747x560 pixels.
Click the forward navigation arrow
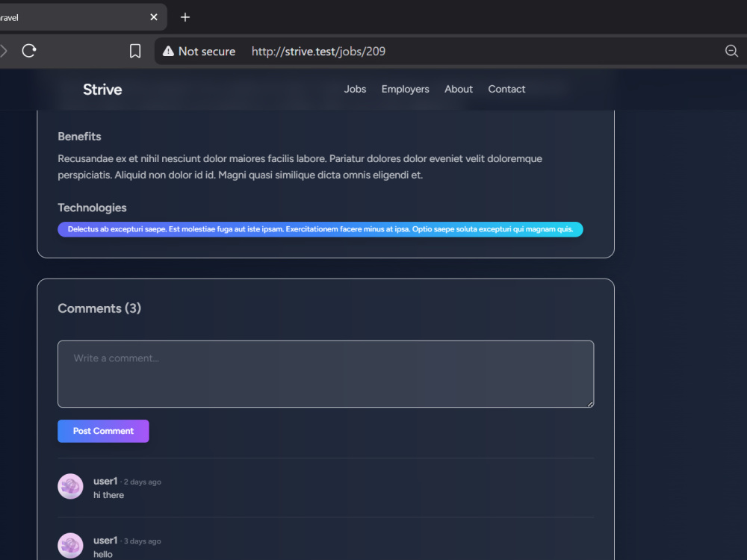[4, 51]
